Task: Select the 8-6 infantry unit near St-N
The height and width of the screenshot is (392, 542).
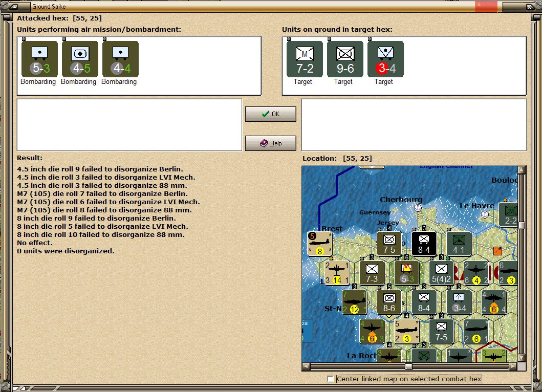Action: tap(389, 302)
